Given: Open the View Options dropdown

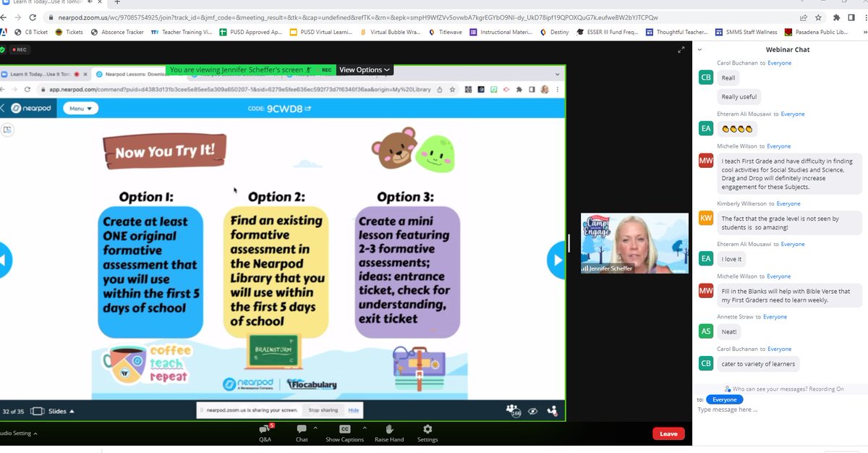Looking at the screenshot, I should click(365, 69).
